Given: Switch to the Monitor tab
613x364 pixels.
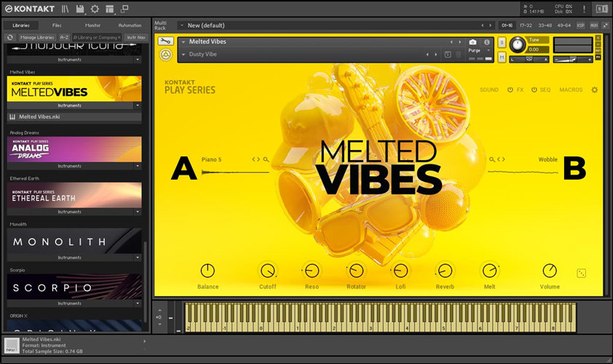Looking at the screenshot, I should tap(92, 25).
